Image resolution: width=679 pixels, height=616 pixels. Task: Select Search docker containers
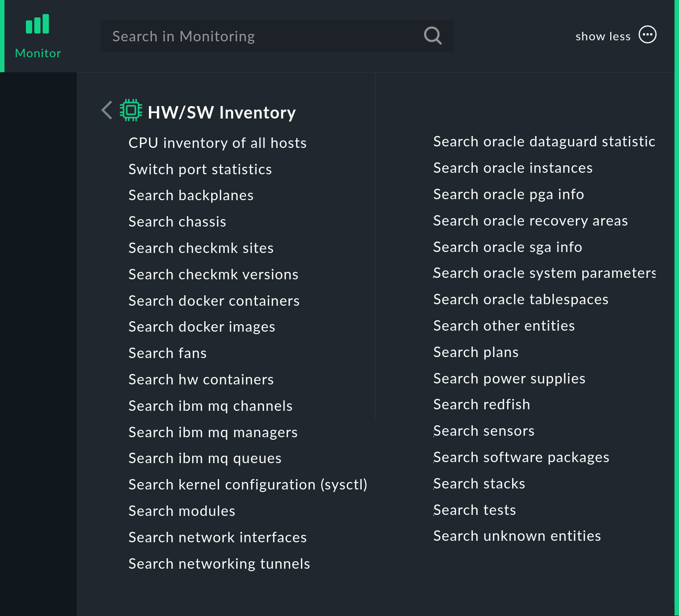click(x=214, y=301)
